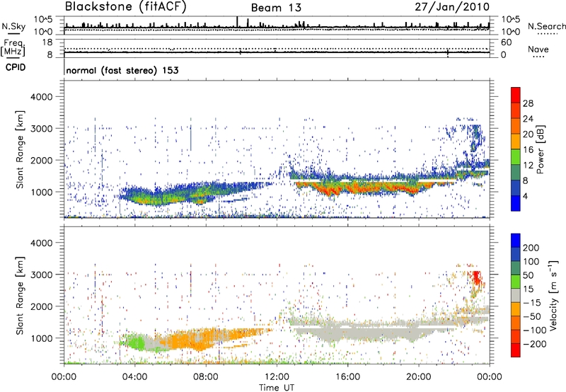This screenshot has width=566, height=392.
Task: Click the "04:00" time tick label
Action: pos(134,377)
